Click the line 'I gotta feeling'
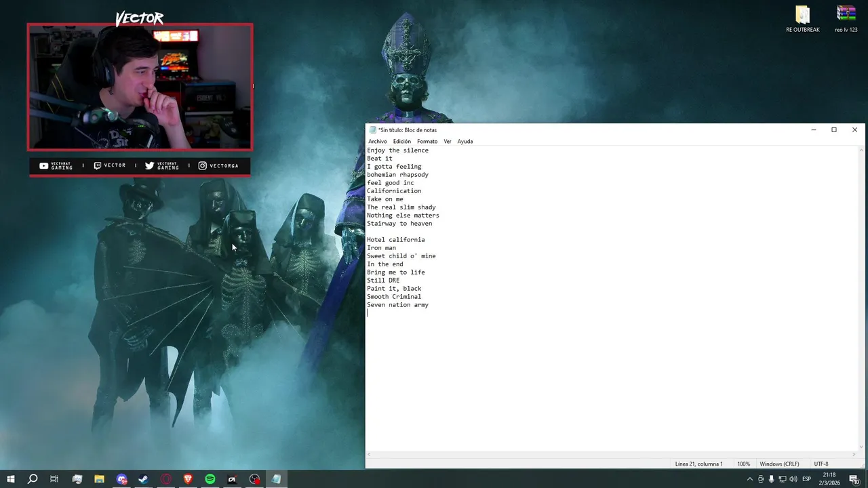This screenshot has height=488, width=868. 394,167
